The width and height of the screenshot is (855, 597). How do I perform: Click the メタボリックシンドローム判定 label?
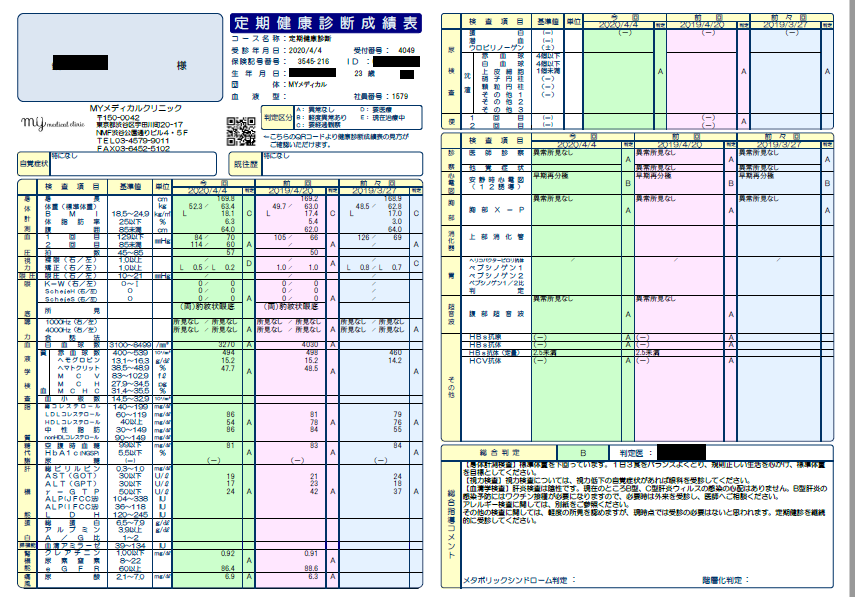(x=520, y=579)
